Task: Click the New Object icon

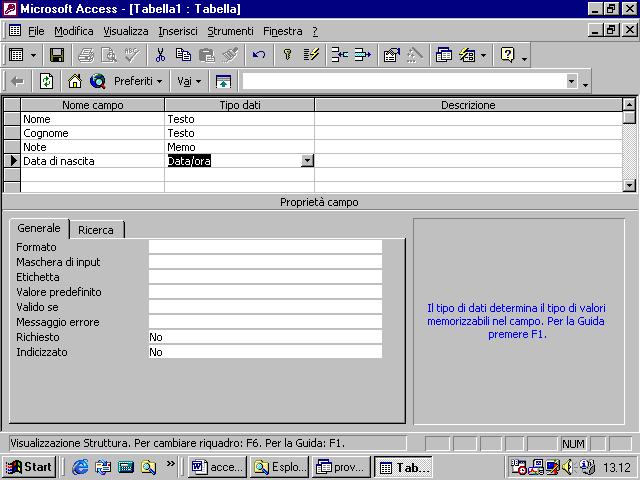Action: 467,55
